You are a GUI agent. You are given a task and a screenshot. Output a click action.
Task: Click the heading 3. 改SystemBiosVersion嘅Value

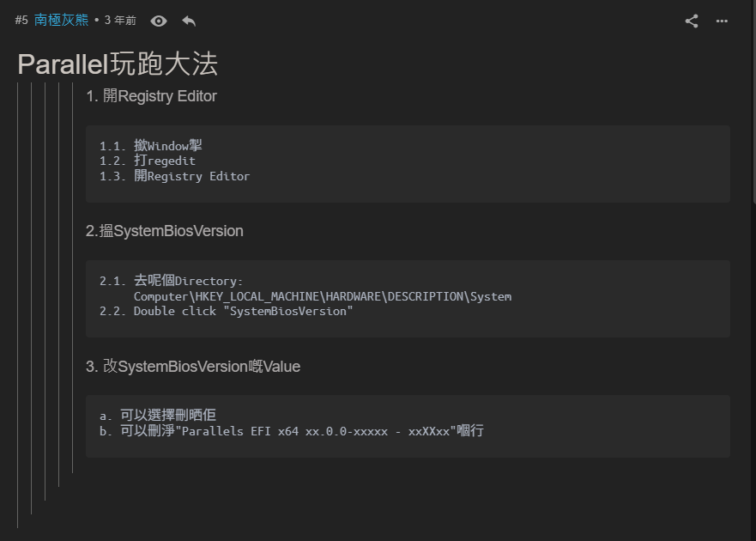click(x=193, y=367)
